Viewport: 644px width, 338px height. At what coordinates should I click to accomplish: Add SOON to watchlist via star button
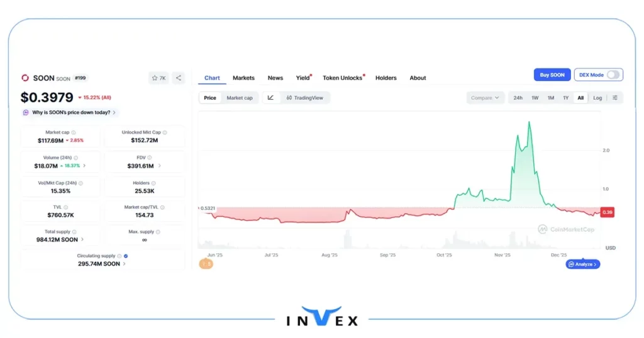[x=158, y=78]
